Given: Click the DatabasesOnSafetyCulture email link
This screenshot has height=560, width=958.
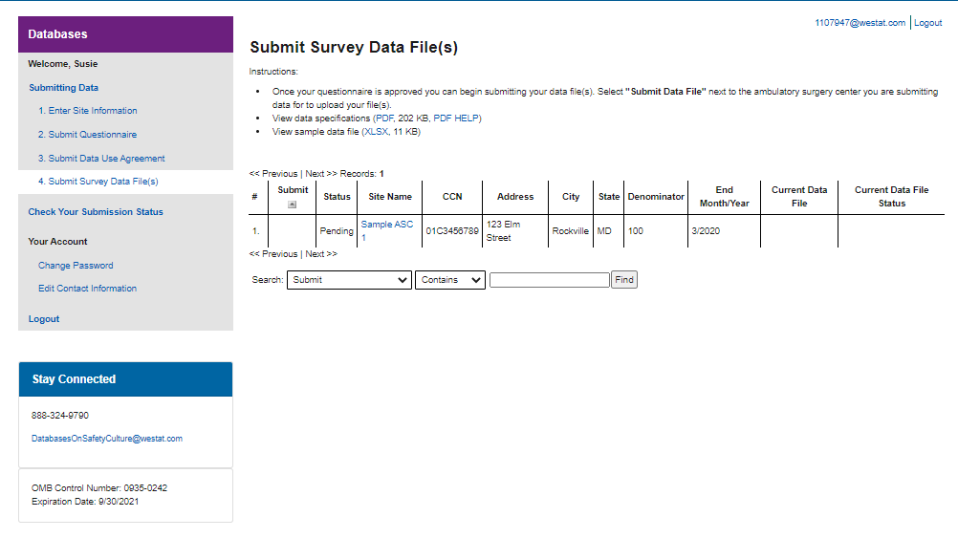Looking at the screenshot, I should pos(107,439).
